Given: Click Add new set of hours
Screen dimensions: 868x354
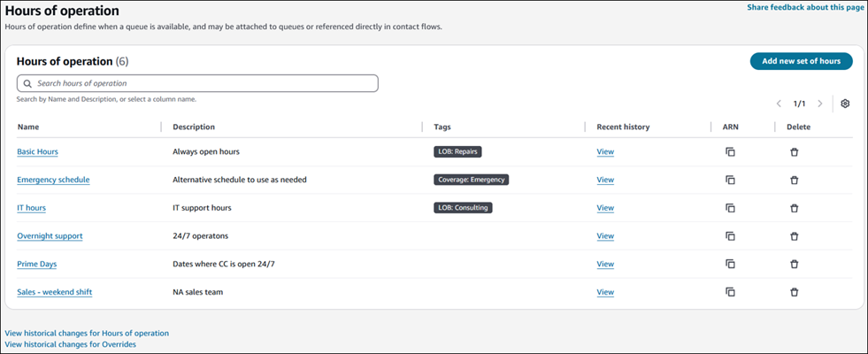Looking at the screenshot, I should pyautogui.click(x=801, y=61).
